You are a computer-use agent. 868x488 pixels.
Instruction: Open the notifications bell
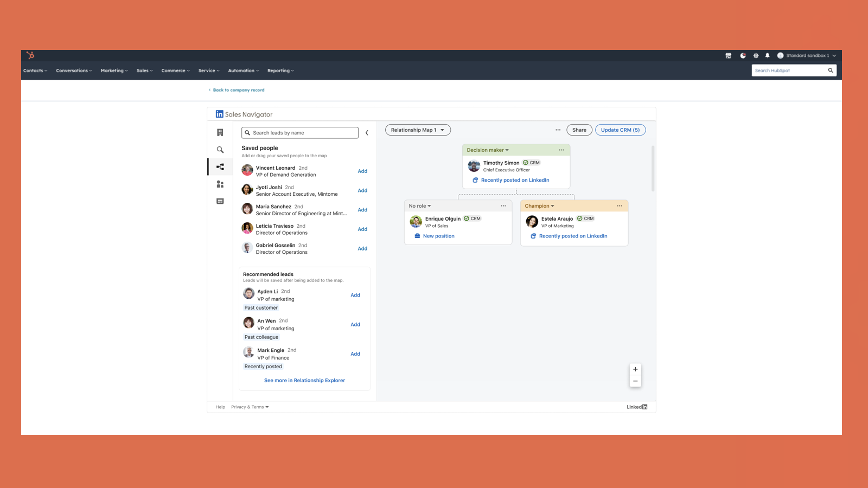[x=767, y=55]
